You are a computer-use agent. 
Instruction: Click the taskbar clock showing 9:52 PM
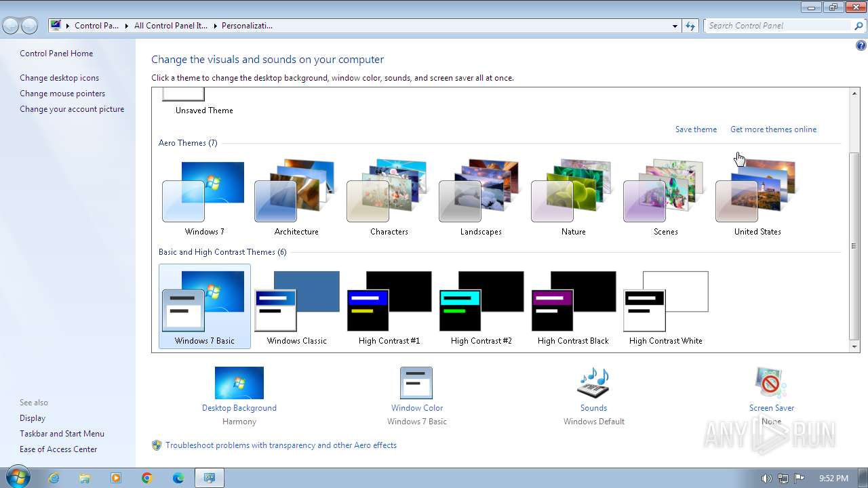tap(833, 478)
